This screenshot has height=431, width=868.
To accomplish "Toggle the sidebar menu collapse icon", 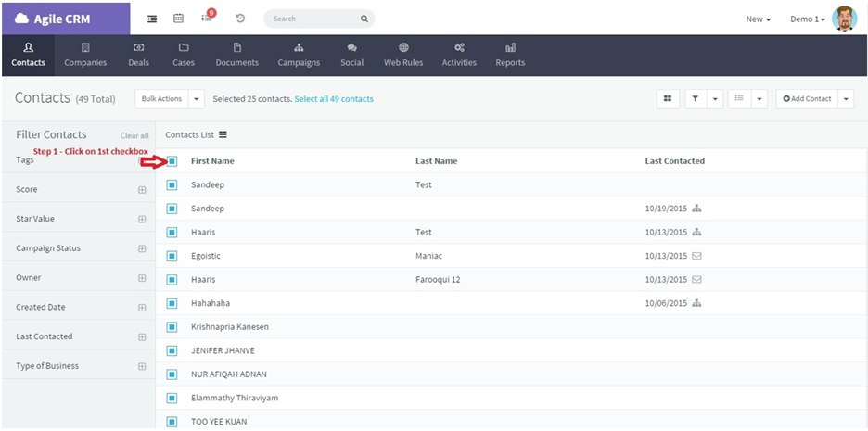I will 152,19.
